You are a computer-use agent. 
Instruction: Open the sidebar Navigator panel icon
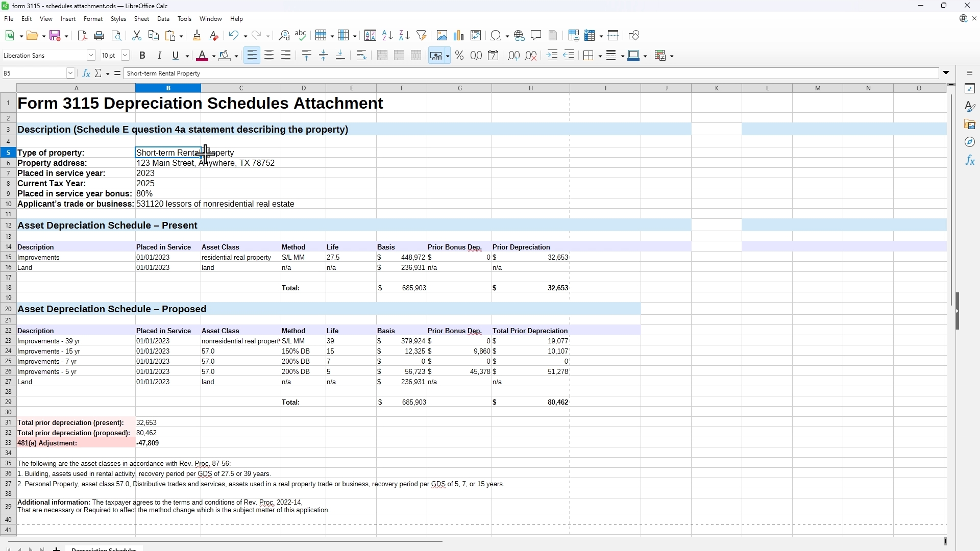[x=970, y=142]
